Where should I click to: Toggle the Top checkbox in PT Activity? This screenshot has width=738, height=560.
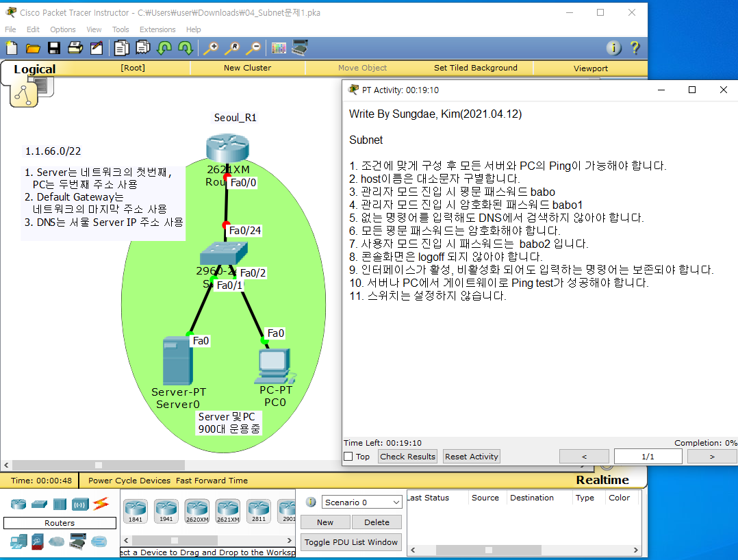click(x=348, y=457)
